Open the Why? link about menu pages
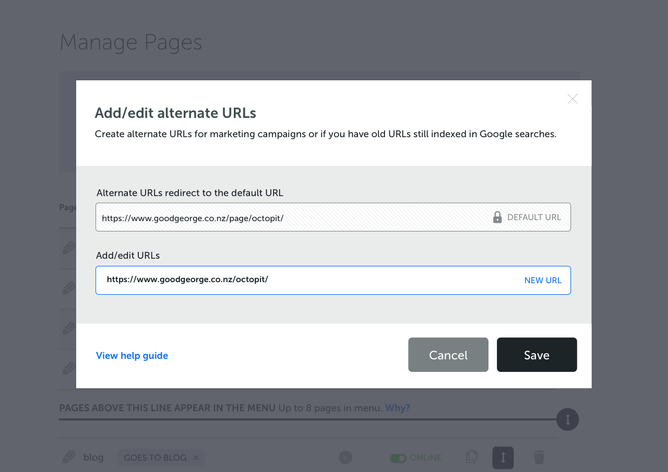Screen dimensions: 668x472 click(397, 408)
